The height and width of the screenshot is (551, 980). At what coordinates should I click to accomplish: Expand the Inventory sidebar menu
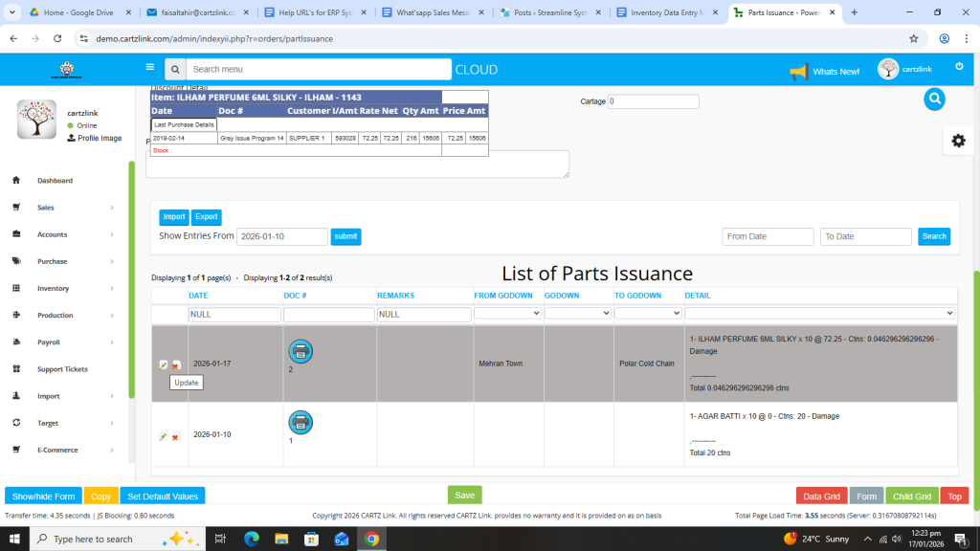[x=54, y=288]
